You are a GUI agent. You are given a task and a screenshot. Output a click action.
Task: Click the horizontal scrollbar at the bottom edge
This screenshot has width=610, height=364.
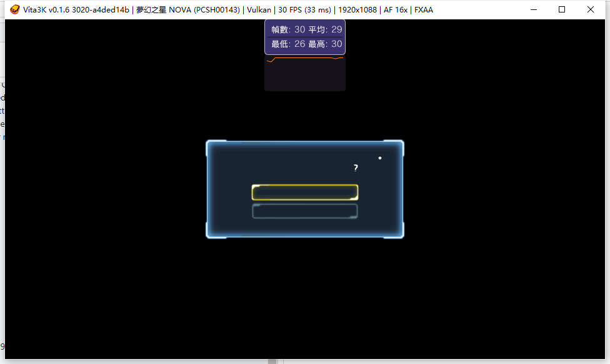[x=272, y=361]
